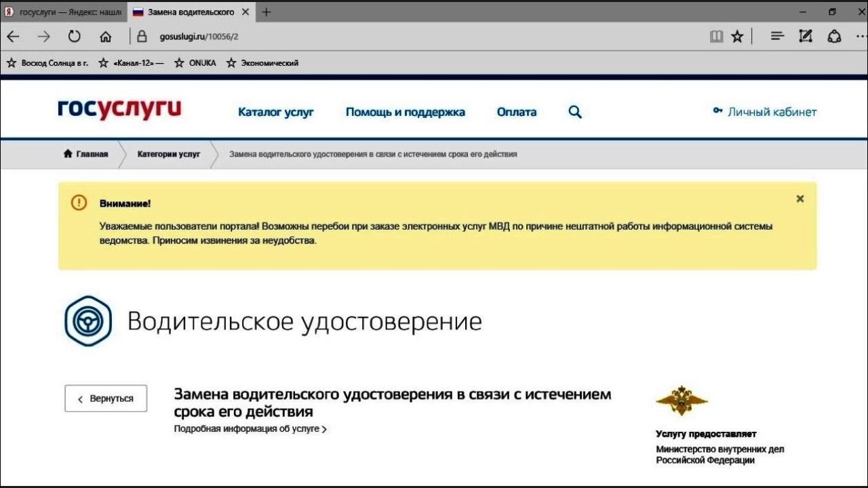Viewport: 868px width, 488px height.
Task: Open Восход Солнца в г. bookmark
Action: 47,63
